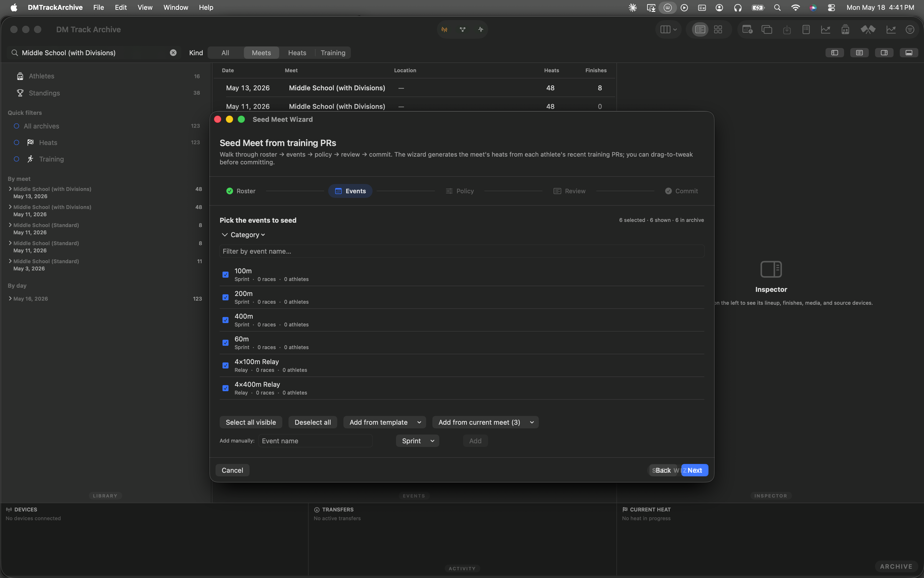This screenshot has height=578, width=924.
Task: Select Heats quick filter radio
Action: [16, 143]
